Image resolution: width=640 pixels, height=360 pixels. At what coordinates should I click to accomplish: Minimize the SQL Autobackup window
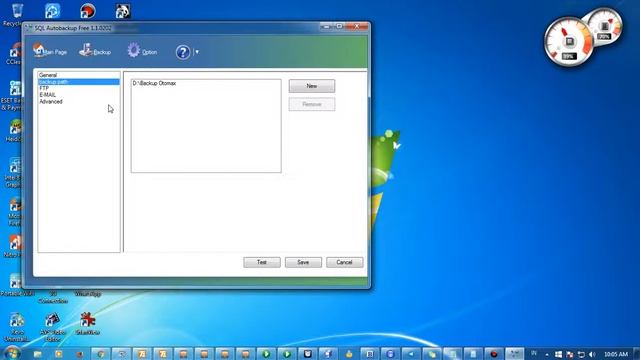(x=326, y=27)
